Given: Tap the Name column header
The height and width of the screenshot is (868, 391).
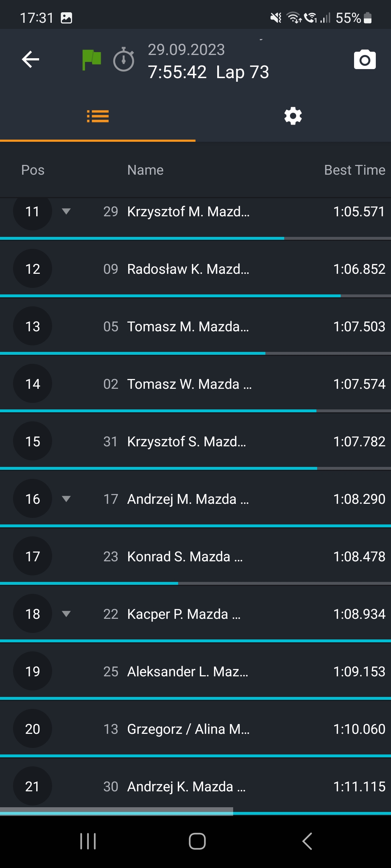Looking at the screenshot, I should point(145,170).
